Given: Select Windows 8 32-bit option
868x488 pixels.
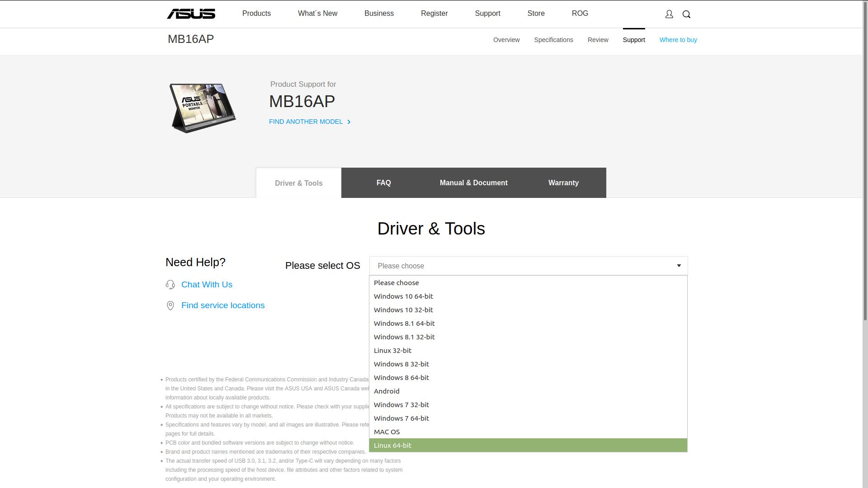Looking at the screenshot, I should (528, 364).
